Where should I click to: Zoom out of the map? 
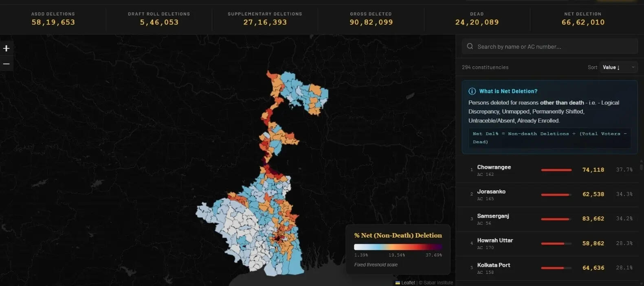pyautogui.click(x=7, y=64)
